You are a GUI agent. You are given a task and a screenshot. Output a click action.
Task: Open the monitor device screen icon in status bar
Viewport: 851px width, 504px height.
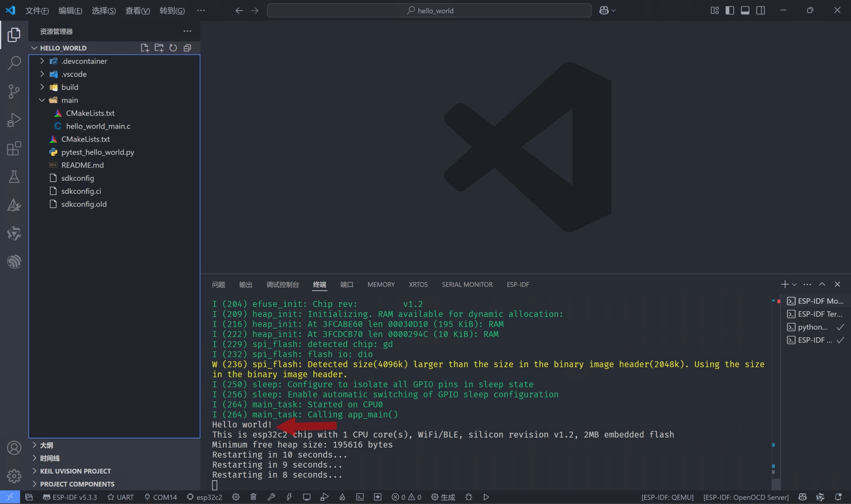(307, 497)
